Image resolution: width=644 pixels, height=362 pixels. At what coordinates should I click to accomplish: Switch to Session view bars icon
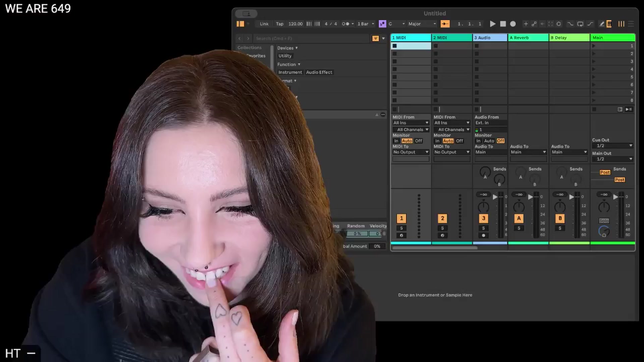(x=621, y=24)
